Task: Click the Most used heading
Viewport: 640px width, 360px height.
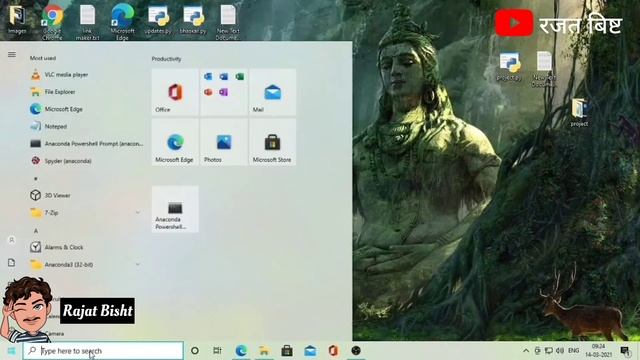Action: pyautogui.click(x=43, y=58)
